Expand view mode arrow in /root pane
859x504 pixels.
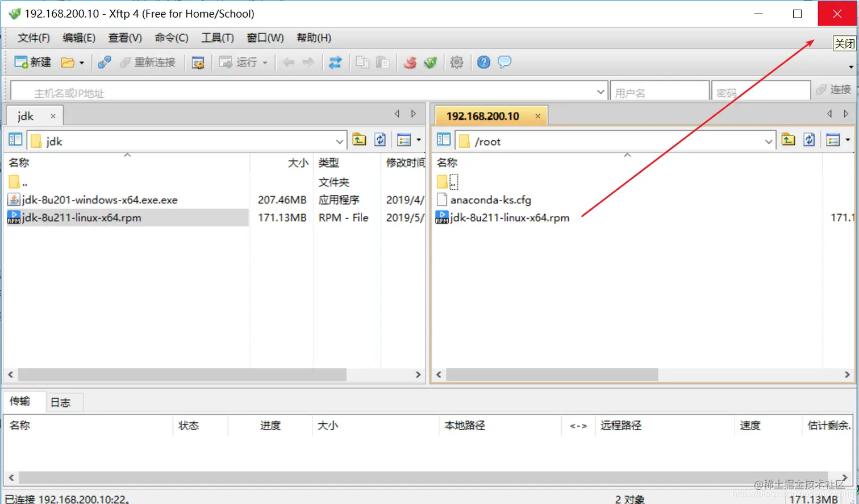pos(848,140)
